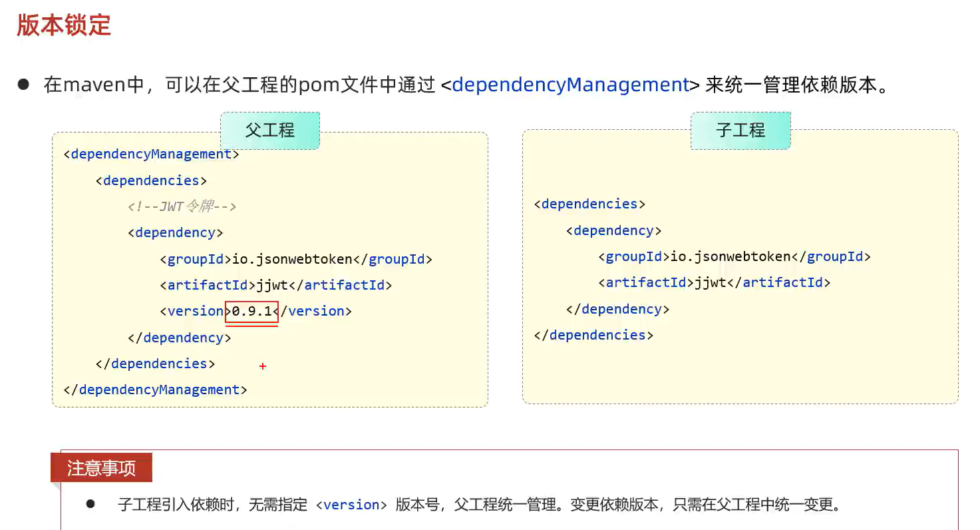Click closing </dependency> tag in 父工程 panel
Viewport: 980px width, 530px height.
click(x=179, y=338)
